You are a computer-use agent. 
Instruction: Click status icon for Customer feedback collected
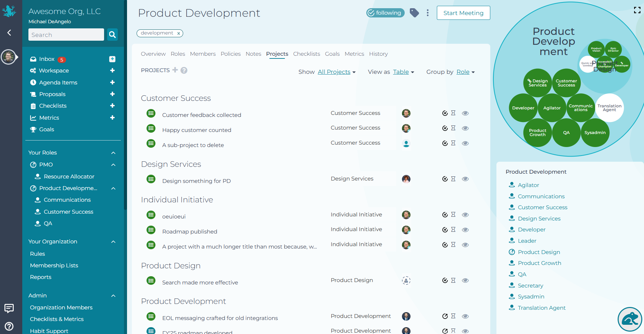[445, 113]
